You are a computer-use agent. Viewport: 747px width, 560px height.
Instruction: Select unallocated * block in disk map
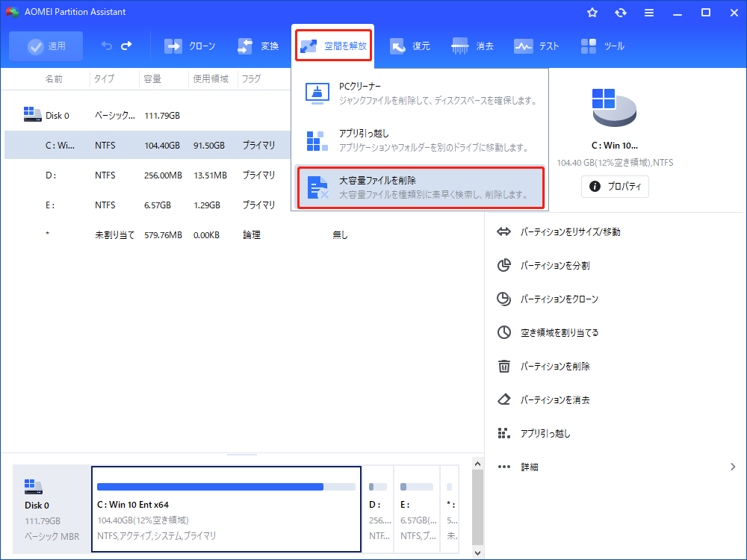click(450, 509)
